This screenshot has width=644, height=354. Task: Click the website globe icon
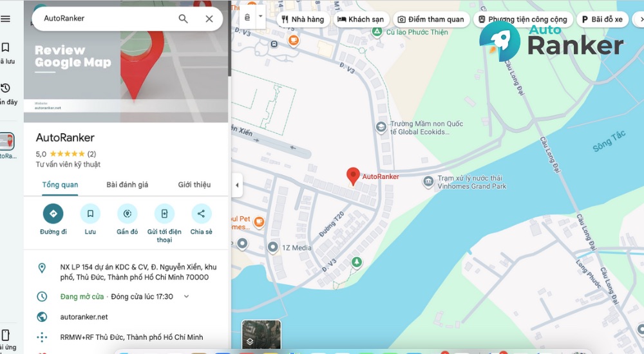click(42, 317)
